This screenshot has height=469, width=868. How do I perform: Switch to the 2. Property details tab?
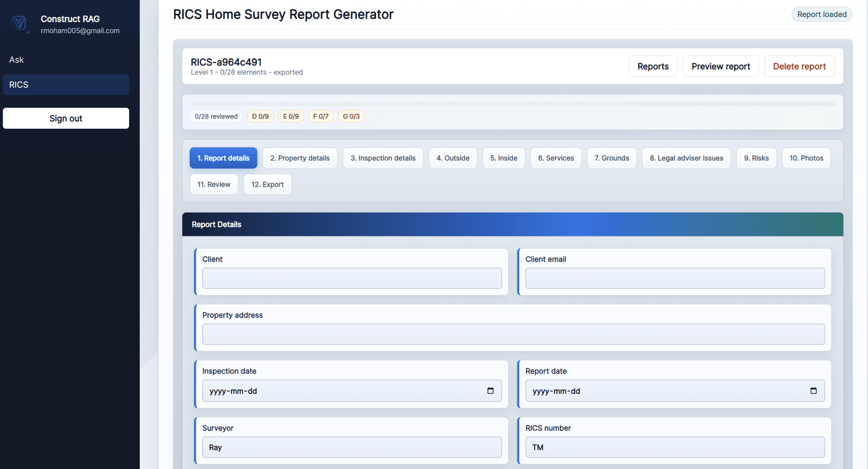click(300, 158)
